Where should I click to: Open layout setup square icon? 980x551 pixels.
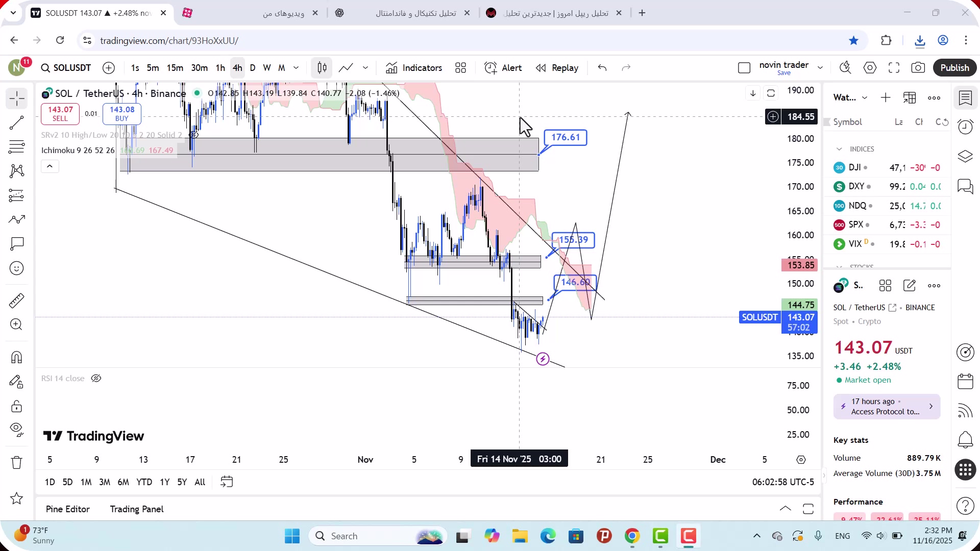pyautogui.click(x=744, y=68)
